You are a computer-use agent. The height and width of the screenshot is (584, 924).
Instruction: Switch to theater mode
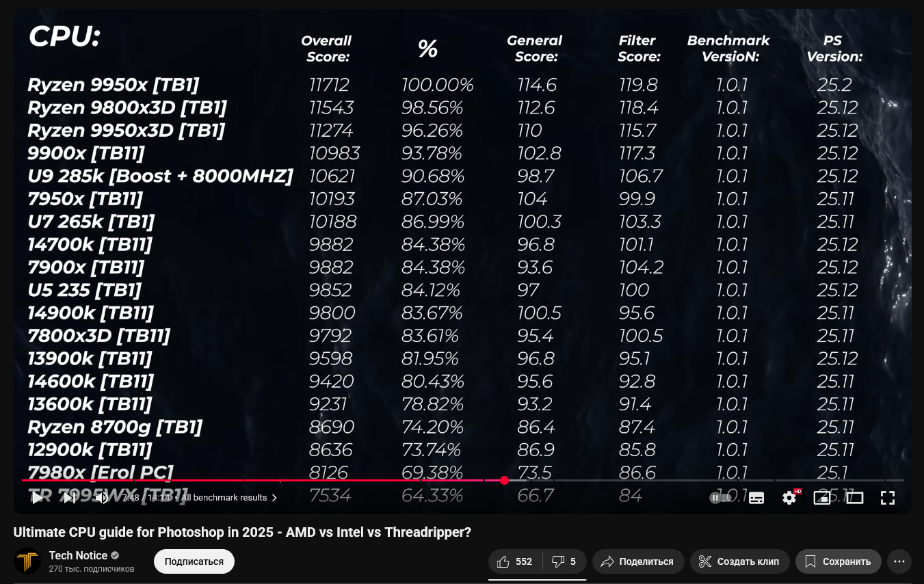855,498
